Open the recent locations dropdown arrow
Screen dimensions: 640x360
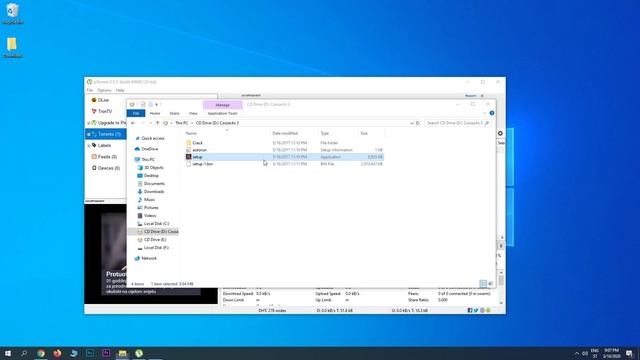pyautogui.click(x=150, y=123)
